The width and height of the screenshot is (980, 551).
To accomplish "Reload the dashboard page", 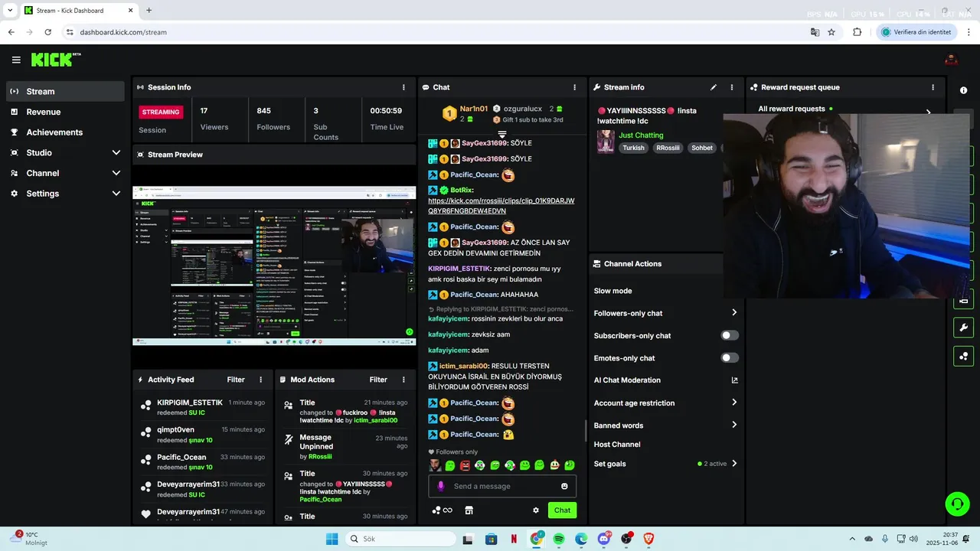I will click(47, 32).
